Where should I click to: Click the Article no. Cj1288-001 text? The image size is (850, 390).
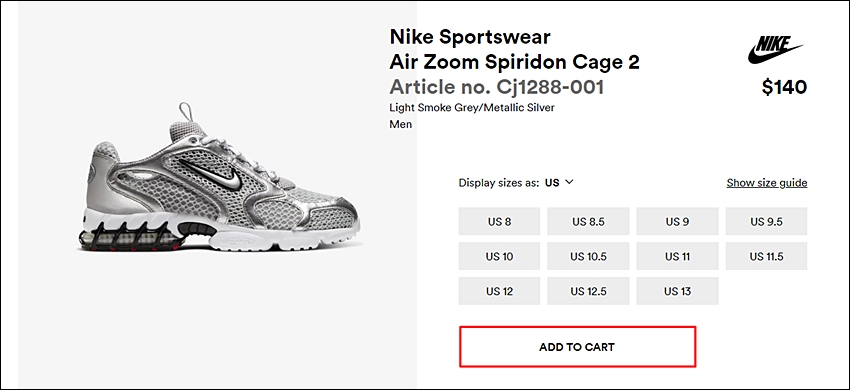497,87
